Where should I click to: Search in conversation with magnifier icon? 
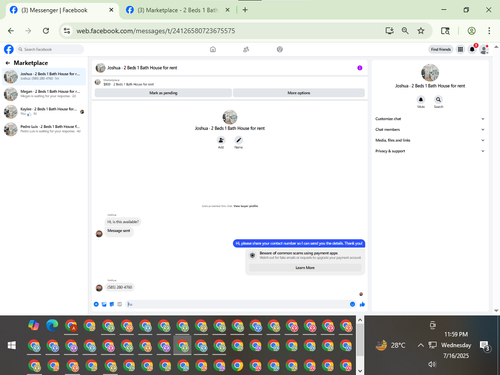coord(438,99)
